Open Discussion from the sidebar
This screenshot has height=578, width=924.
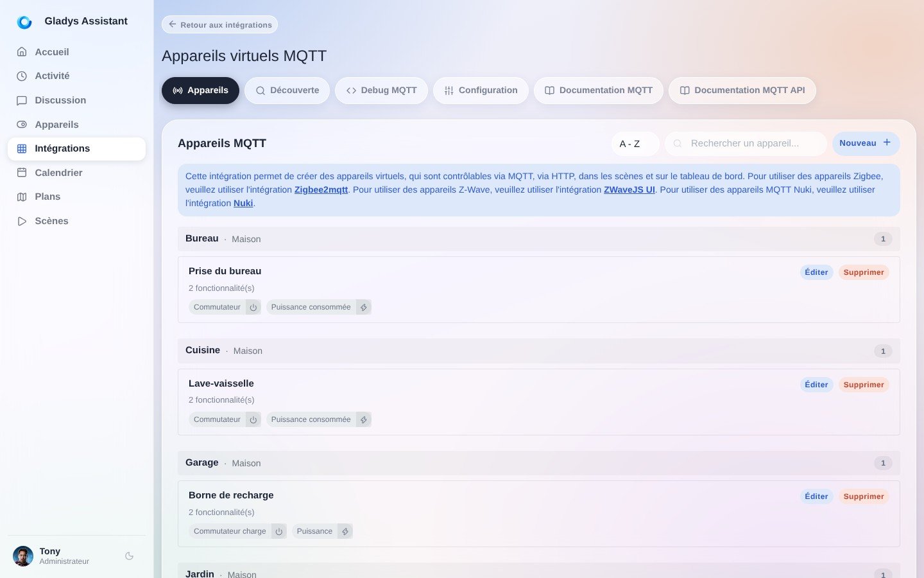point(76,100)
